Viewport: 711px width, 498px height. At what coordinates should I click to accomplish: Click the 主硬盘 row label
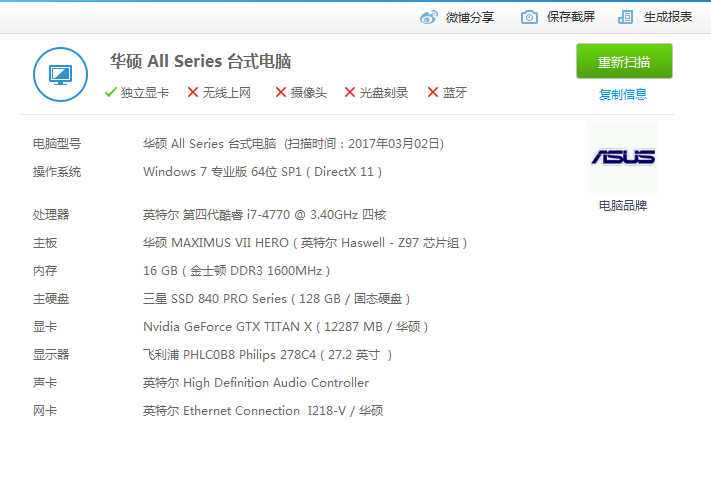(51, 299)
